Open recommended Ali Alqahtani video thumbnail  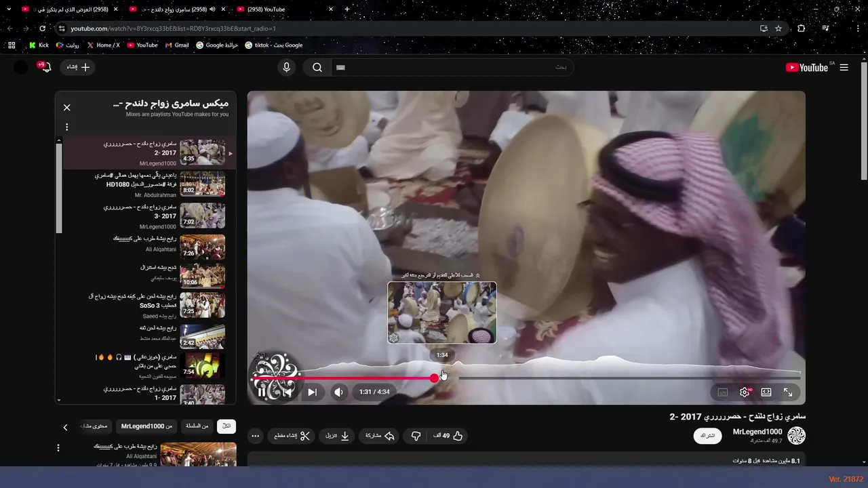tap(199, 453)
